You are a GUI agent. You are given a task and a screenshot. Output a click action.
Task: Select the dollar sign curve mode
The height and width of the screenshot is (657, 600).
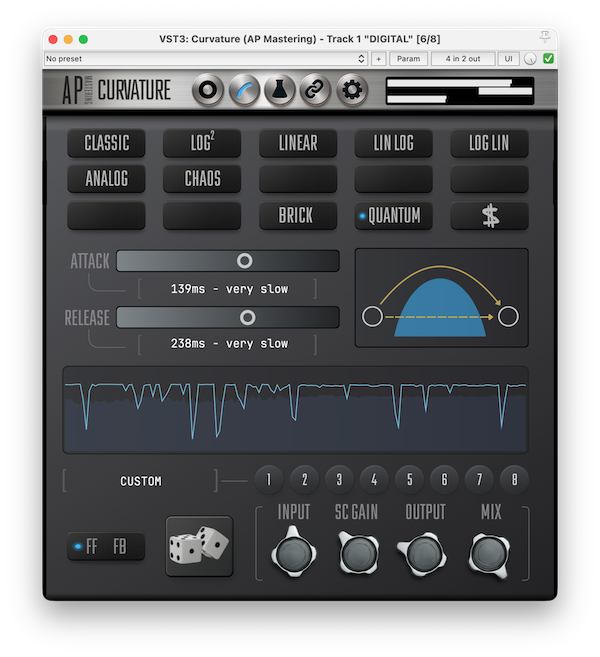click(489, 215)
